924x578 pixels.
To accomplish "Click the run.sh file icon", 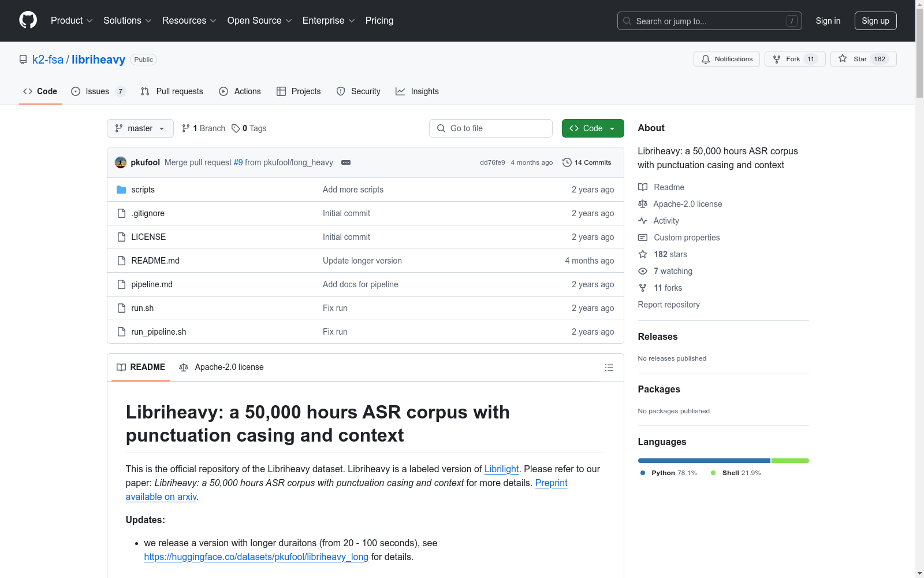I will [x=121, y=308].
